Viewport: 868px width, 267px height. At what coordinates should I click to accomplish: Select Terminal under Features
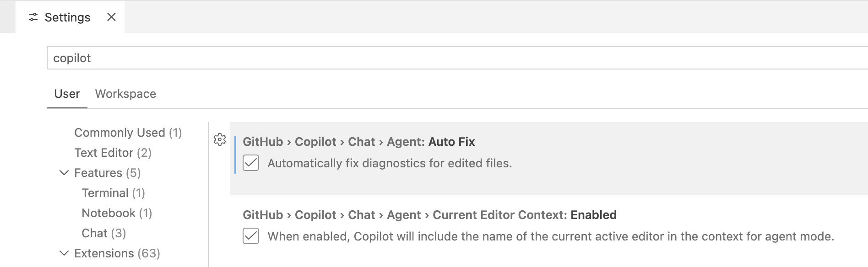coord(113,192)
